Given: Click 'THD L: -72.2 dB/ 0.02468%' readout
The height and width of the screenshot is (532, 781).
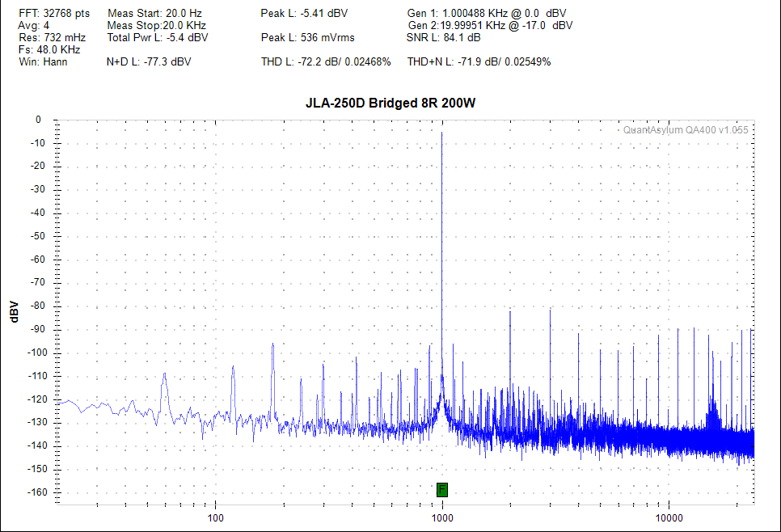Looking at the screenshot, I should 326,61.
